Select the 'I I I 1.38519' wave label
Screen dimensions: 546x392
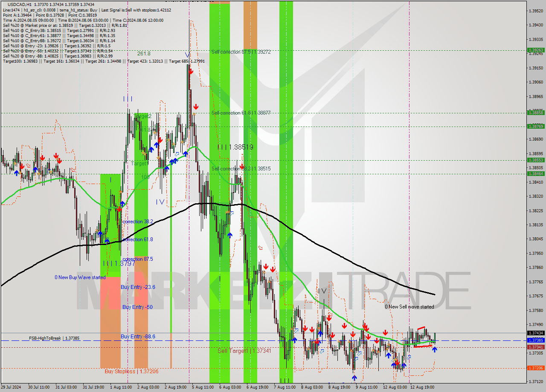[x=235, y=147]
